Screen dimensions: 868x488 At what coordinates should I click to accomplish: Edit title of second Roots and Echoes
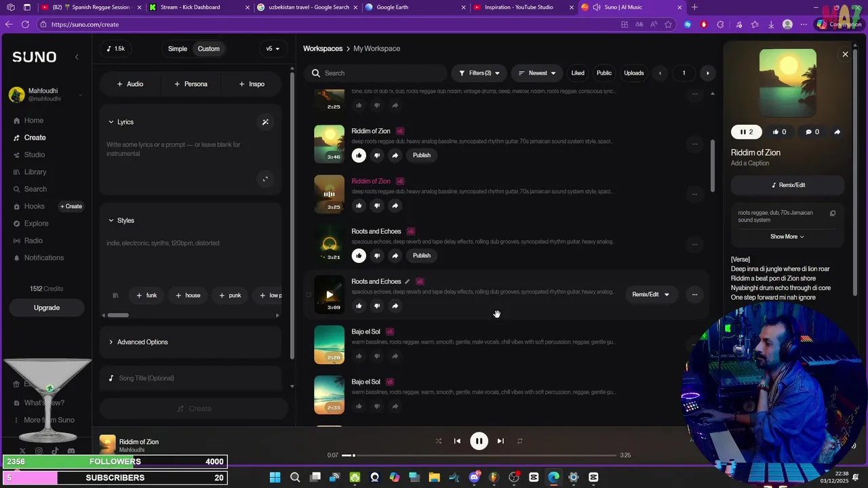[x=407, y=281]
